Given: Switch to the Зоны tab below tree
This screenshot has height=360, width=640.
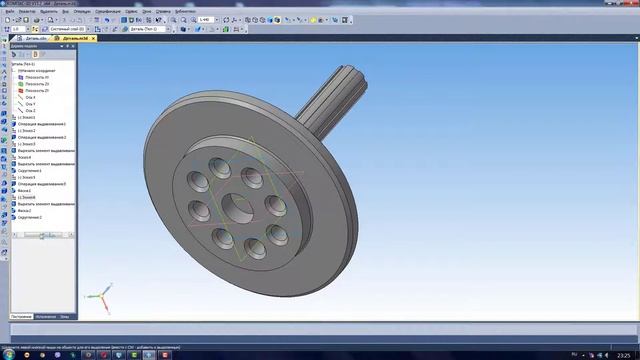Looking at the screenshot, I should [64, 317].
